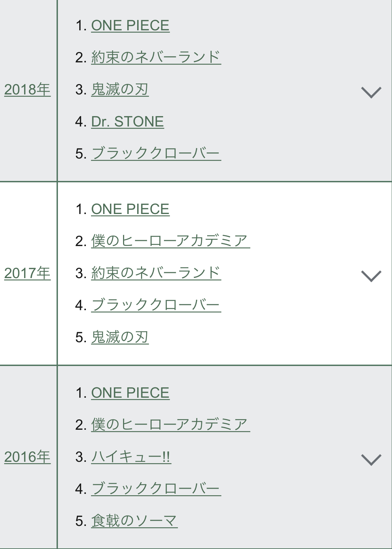Open ブラッククローバー ranked fifth in 2018
This screenshot has height=549, width=392.
pyautogui.click(x=156, y=153)
